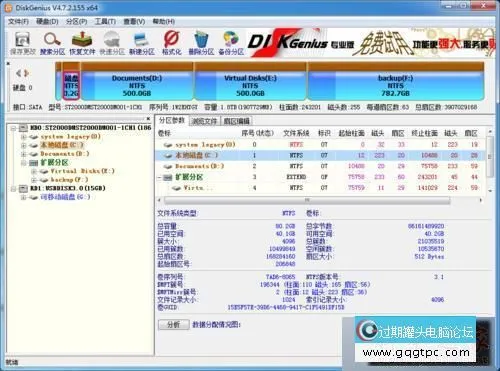Click 起始柱面 column header
Viewport: 500px width, 371px height.
point(351,133)
